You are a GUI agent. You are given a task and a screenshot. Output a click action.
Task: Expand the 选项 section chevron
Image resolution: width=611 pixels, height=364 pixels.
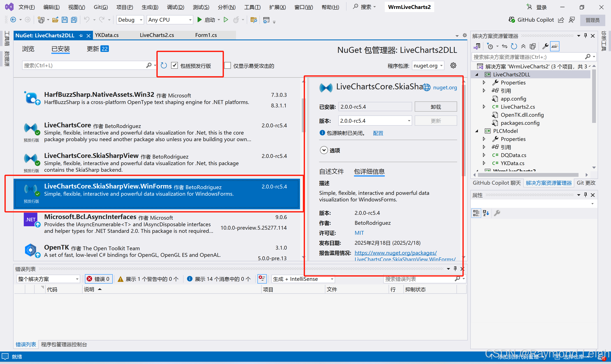click(324, 150)
